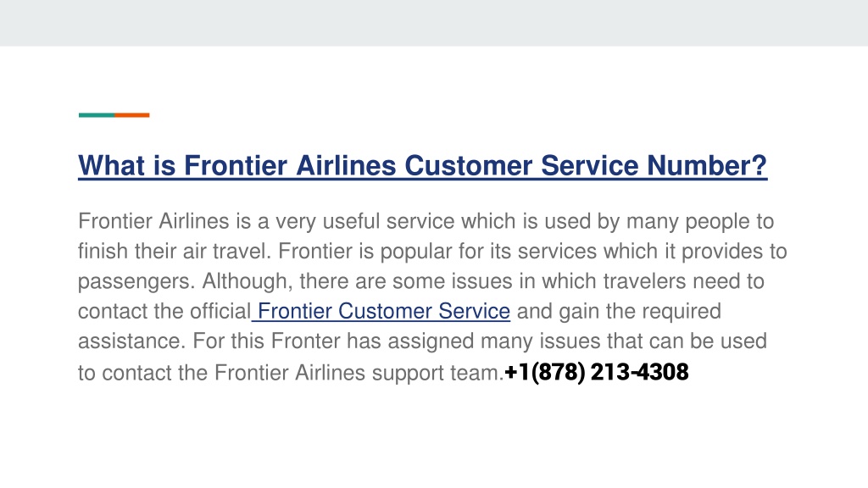The image size is (868, 488).
Task: Click the bold phone number +1(878) 213-4308
Action: click(597, 372)
